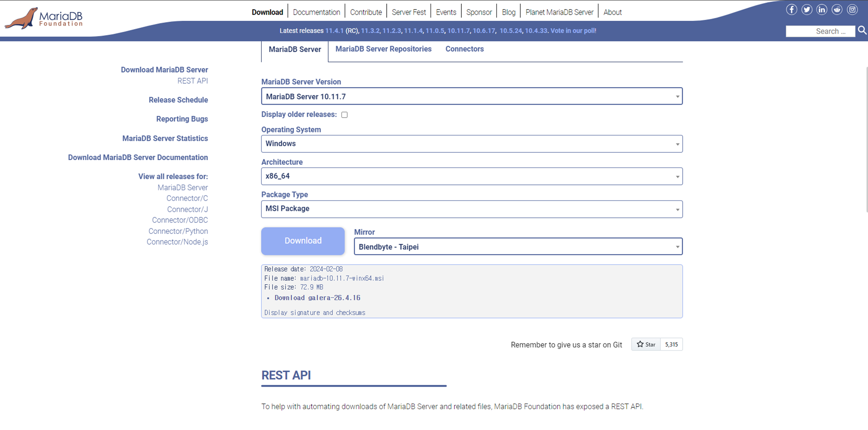The height and width of the screenshot is (430, 868).
Task: Open the Twitter social icon
Action: click(x=807, y=10)
